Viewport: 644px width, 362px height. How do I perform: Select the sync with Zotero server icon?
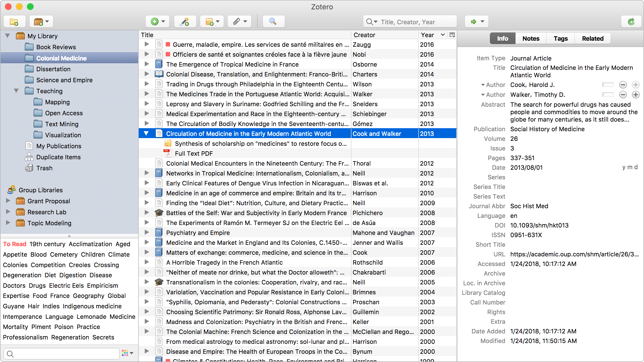[630, 21]
